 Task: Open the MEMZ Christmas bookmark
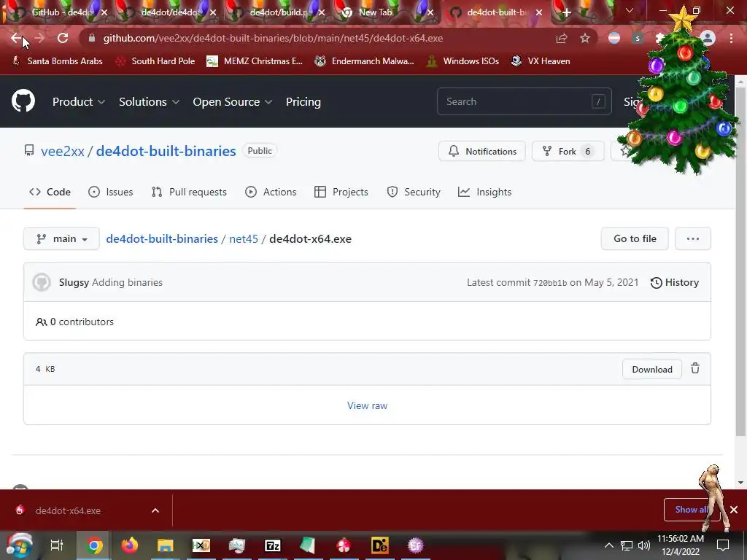[x=255, y=61]
